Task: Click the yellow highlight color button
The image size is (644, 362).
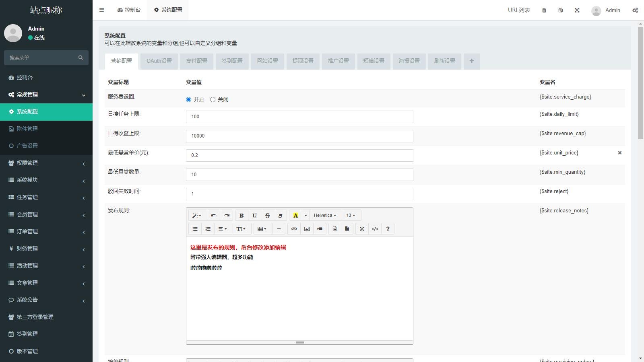Action: [x=295, y=216]
